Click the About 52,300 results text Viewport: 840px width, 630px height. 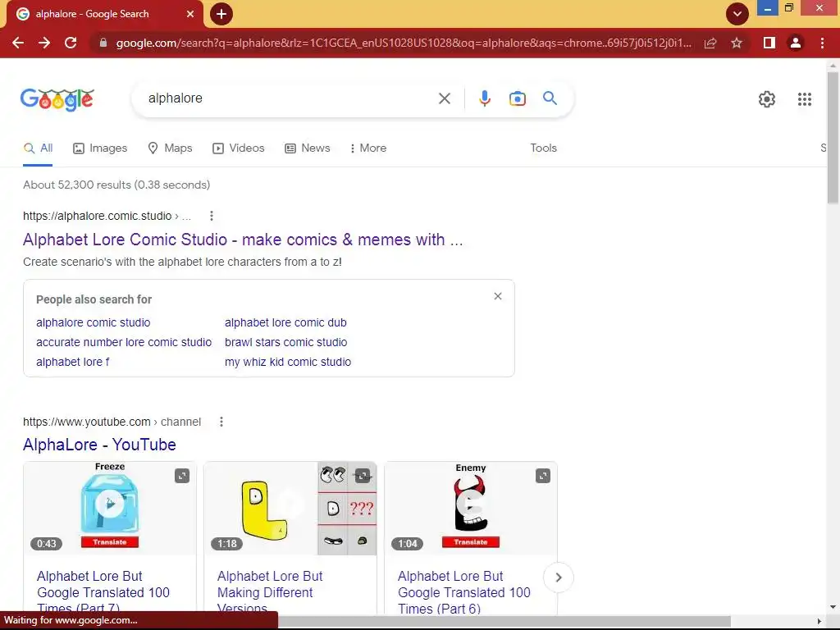coord(116,185)
